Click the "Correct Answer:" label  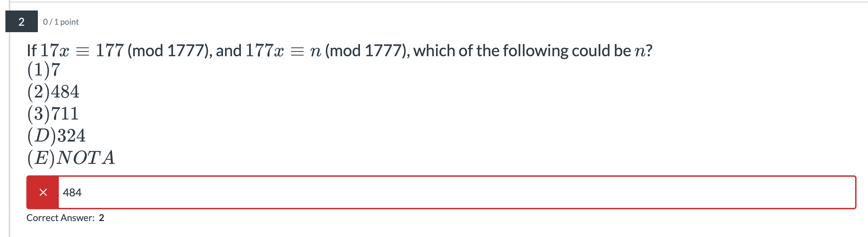[x=61, y=218]
